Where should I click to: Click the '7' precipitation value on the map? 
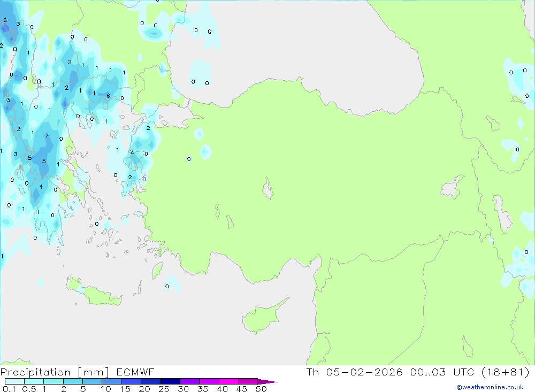click(47, 136)
